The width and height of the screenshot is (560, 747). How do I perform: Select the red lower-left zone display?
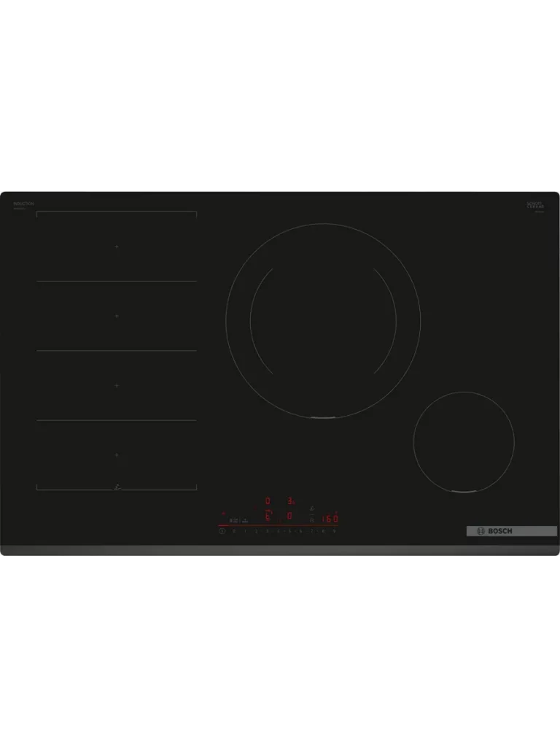[268, 517]
